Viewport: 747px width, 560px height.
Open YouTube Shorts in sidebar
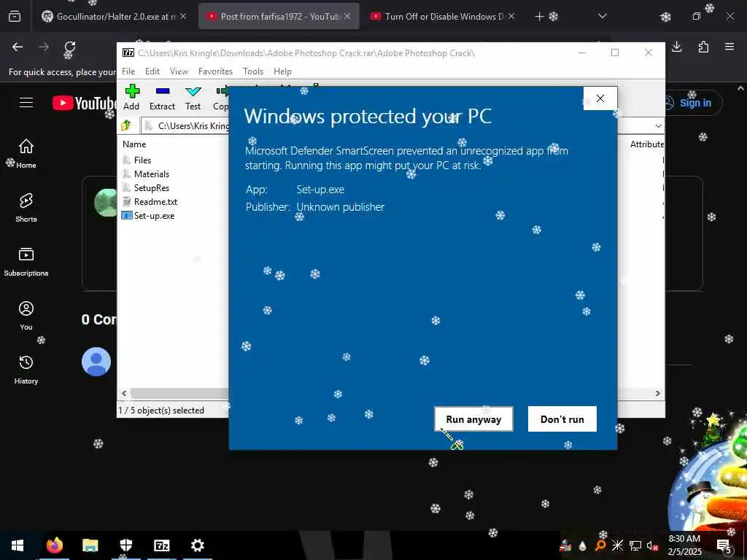pyautogui.click(x=26, y=208)
